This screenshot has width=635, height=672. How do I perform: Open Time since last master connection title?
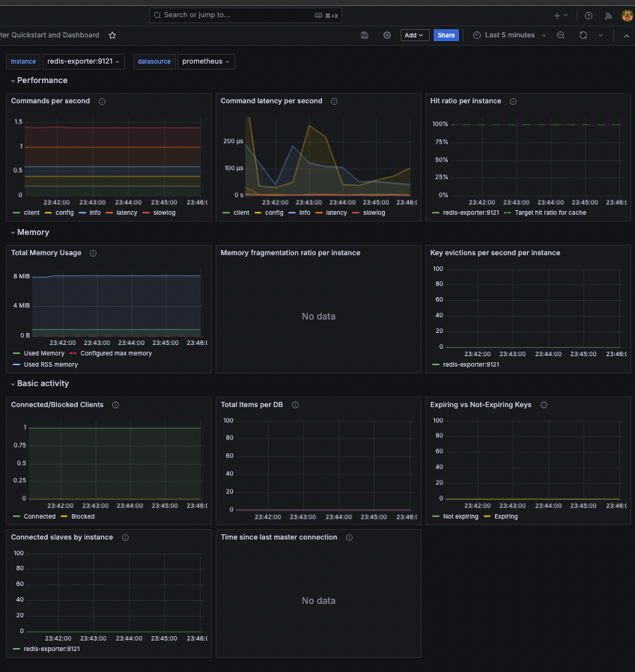tap(279, 537)
